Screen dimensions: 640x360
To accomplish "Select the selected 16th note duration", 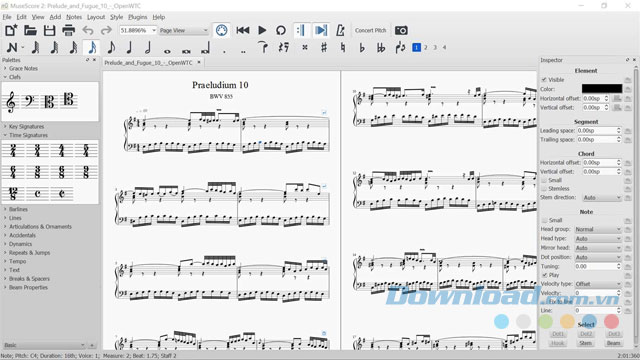I will pyautogui.click(x=92, y=47).
